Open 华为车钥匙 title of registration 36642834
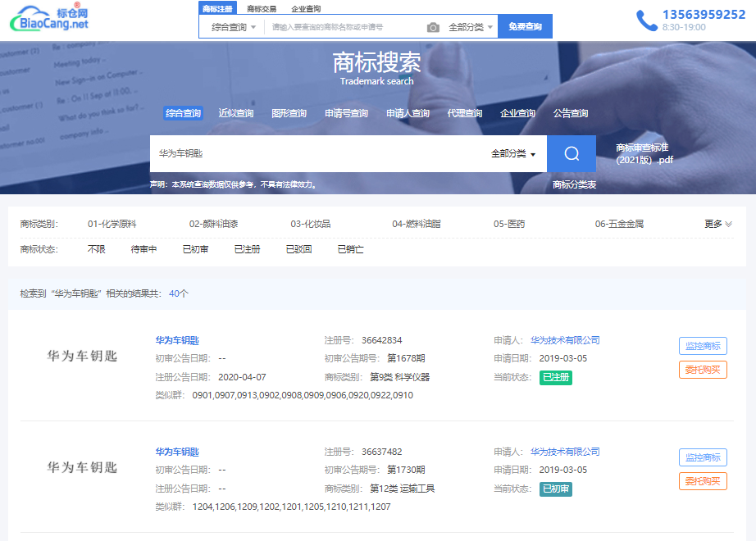 [x=177, y=340]
